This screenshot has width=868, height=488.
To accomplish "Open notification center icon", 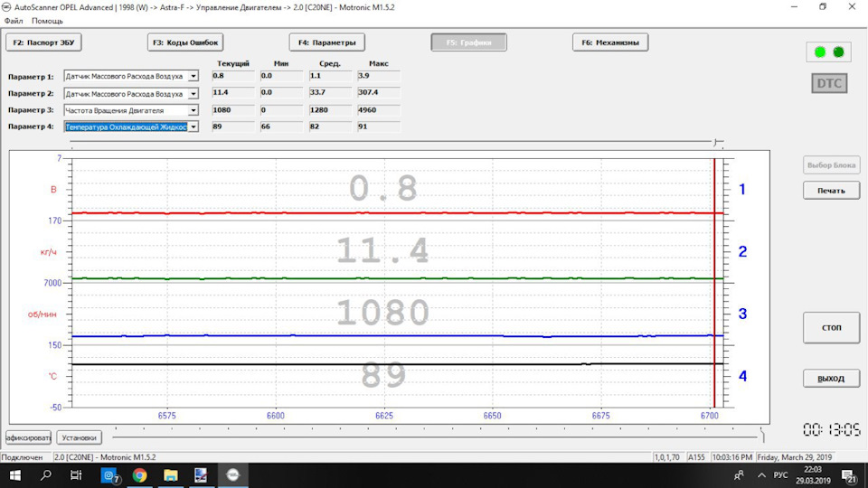I will [850, 475].
